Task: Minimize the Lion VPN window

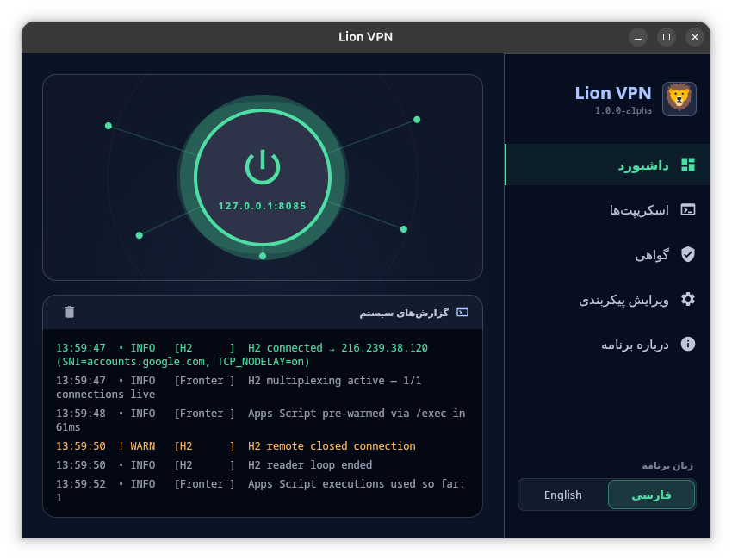Action: point(637,37)
